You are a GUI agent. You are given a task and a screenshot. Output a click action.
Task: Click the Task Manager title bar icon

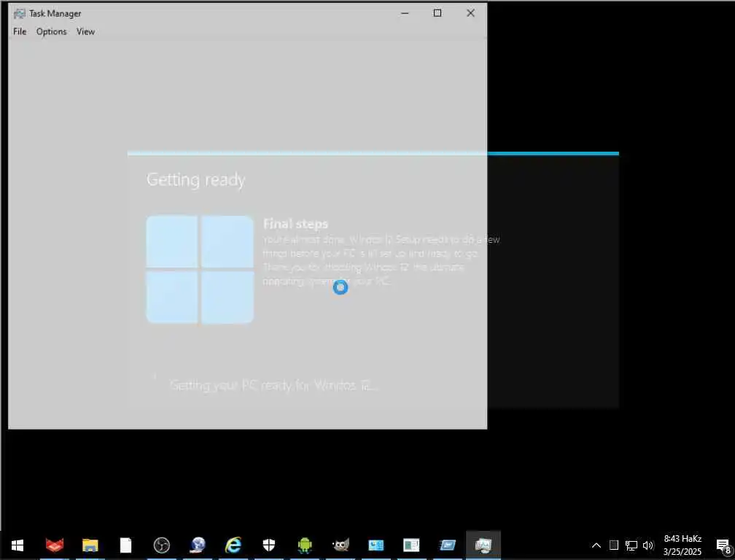point(19,14)
